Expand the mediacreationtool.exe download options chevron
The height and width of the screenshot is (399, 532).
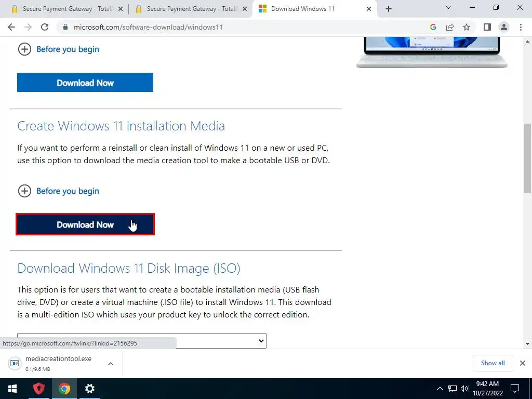pyautogui.click(x=111, y=363)
